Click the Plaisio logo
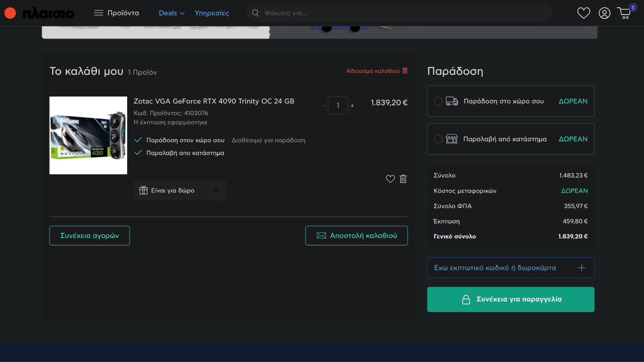Screen dimensions: 644x362 pyautogui.click(x=48, y=13)
